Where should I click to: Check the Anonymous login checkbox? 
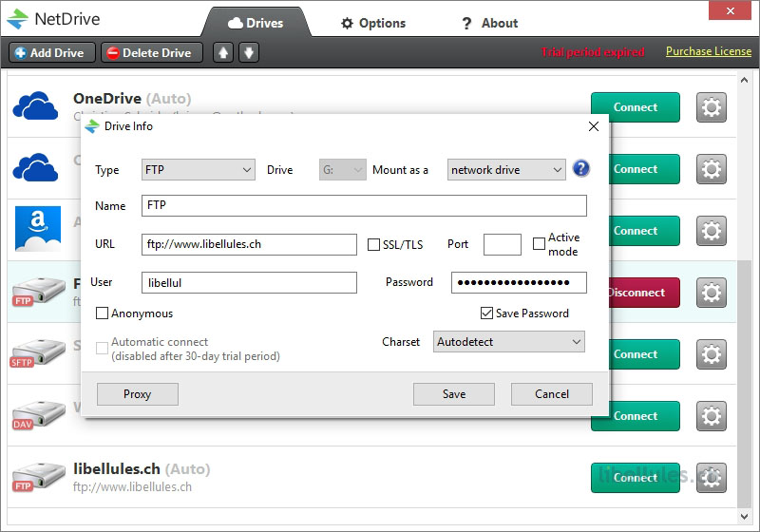[102, 313]
